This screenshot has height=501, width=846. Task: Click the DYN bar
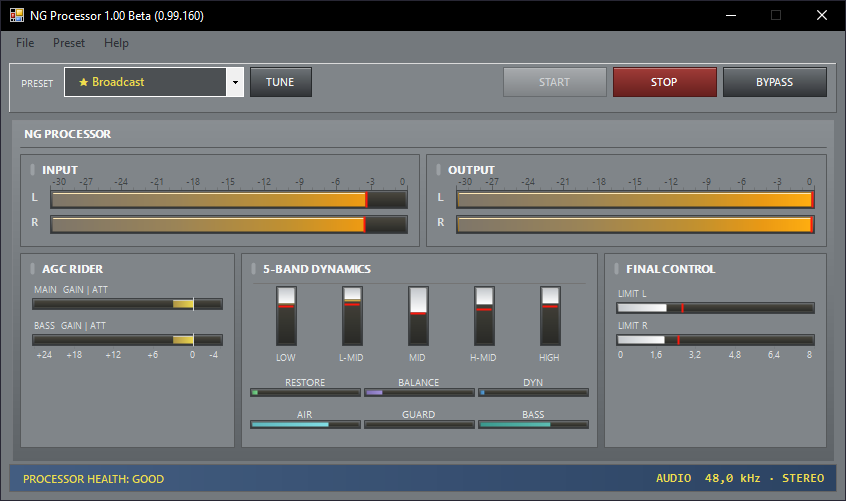(x=533, y=393)
